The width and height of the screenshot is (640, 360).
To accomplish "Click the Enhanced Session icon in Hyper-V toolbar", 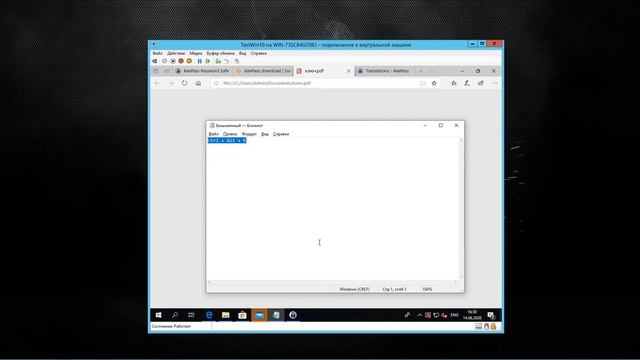I will (x=237, y=61).
